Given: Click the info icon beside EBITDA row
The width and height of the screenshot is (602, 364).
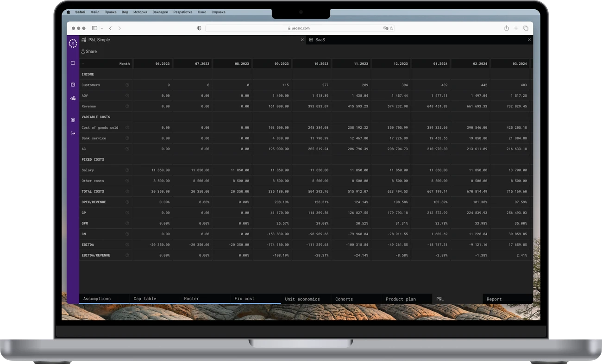Looking at the screenshot, I should click(127, 245).
